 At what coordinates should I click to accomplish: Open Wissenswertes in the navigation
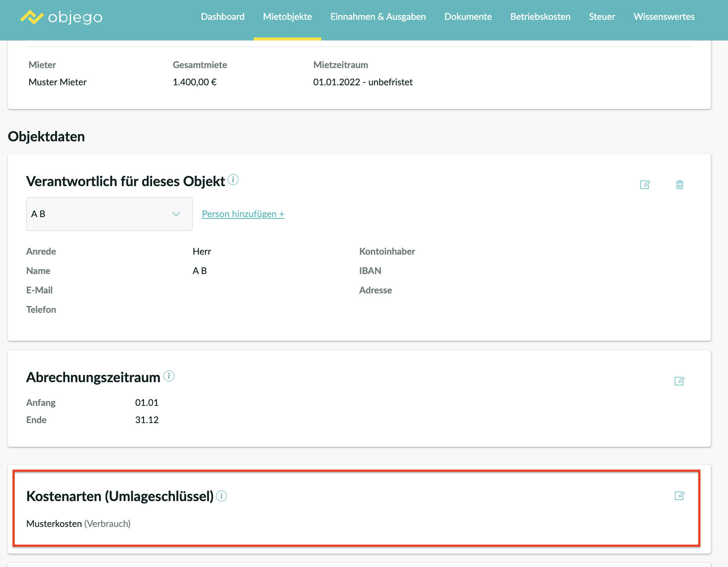[x=664, y=17]
